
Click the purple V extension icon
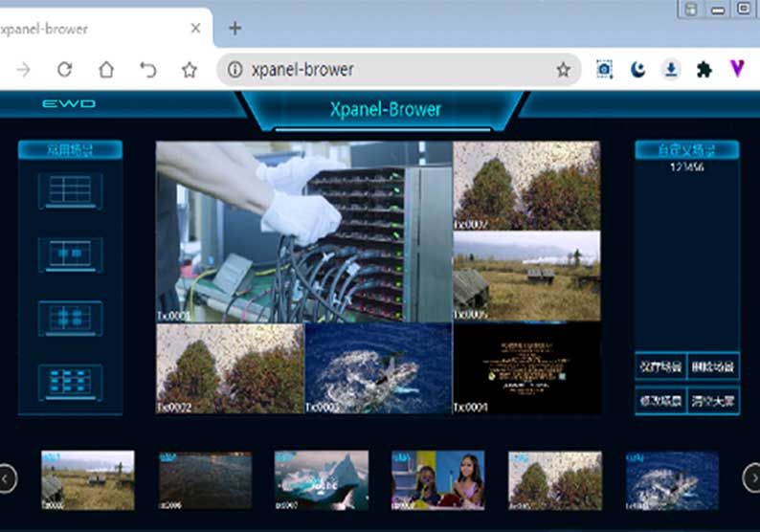[x=737, y=69]
